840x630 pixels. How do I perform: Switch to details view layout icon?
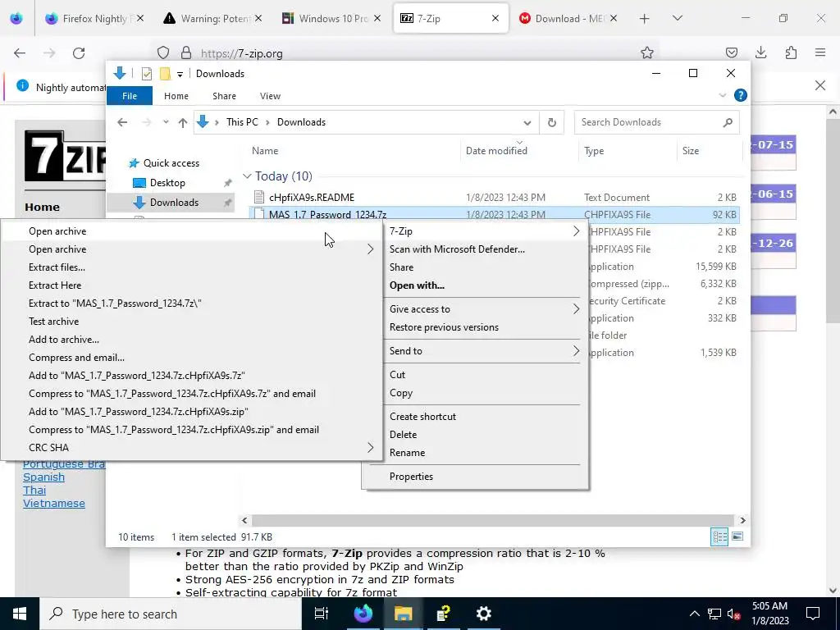pyautogui.click(x=719, y=536)
